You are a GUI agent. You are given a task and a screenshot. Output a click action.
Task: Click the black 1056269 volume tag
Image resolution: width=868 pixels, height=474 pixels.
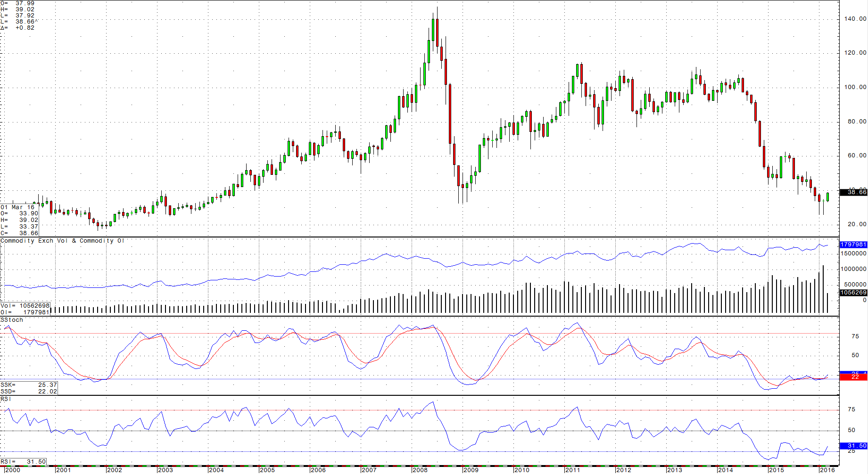tap(853, 293)
